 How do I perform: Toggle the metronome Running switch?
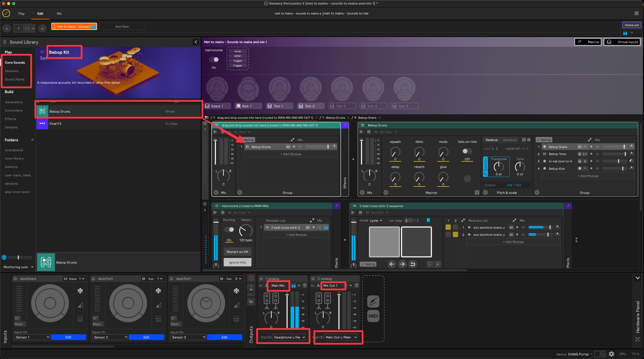[x=229, y=230]
